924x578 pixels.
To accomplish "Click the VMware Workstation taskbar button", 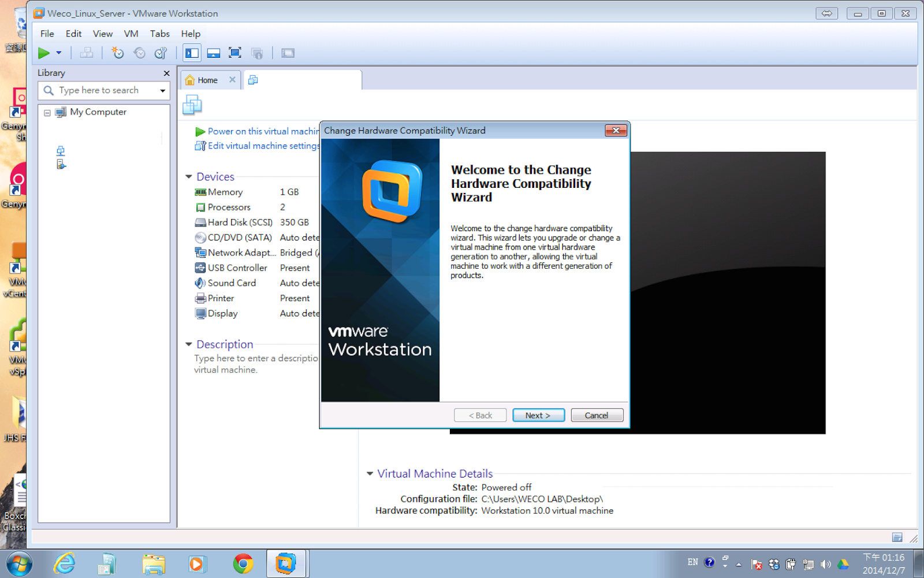I will click(286, 564).
